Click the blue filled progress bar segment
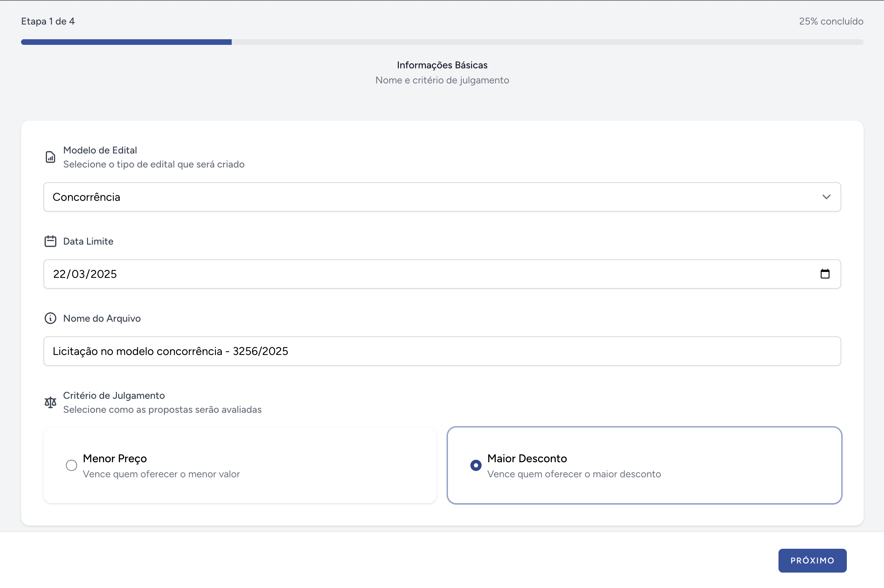Screen dimensions: 884x588 (x=126, y=42)
